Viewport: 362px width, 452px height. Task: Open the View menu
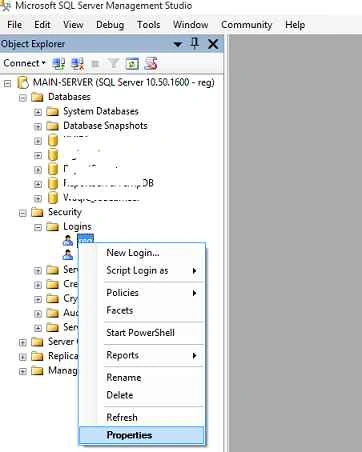(73, 25)
